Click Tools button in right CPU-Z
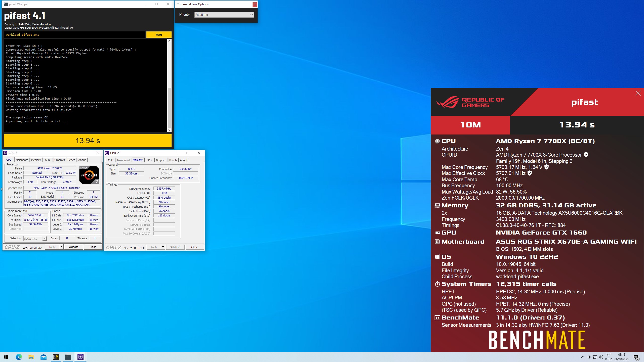The height and width of the screenshot is (362, 644). point(154,247)
